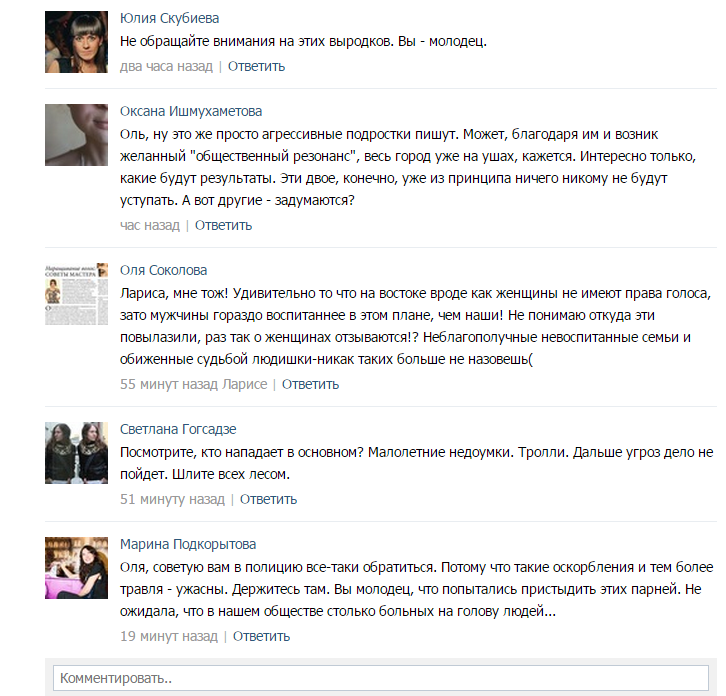
Task: Open the profile name link Светлана Гогсадзе
Action: point(178,429)
